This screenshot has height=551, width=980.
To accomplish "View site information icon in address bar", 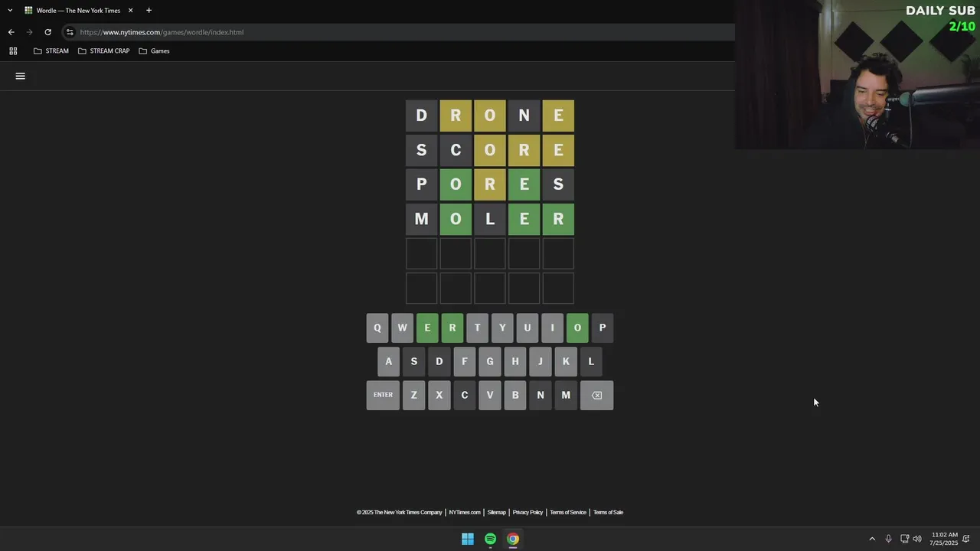I will [x=70, y=32].
